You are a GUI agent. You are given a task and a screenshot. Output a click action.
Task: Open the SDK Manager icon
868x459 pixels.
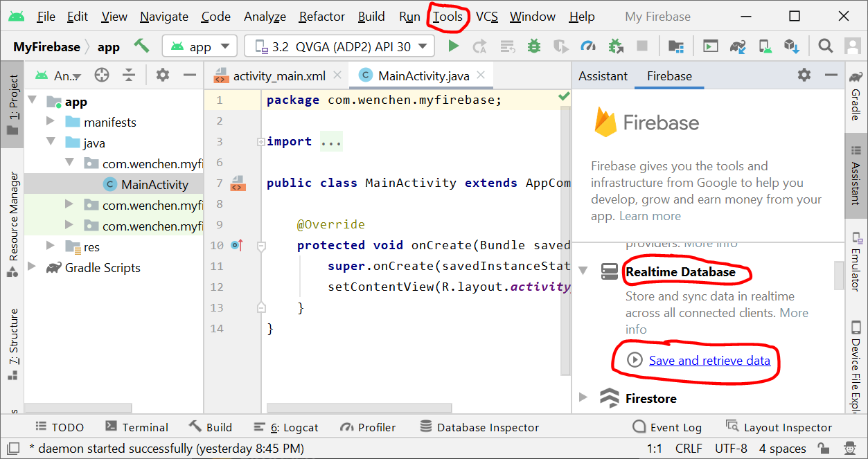click(x=792, y=46)
